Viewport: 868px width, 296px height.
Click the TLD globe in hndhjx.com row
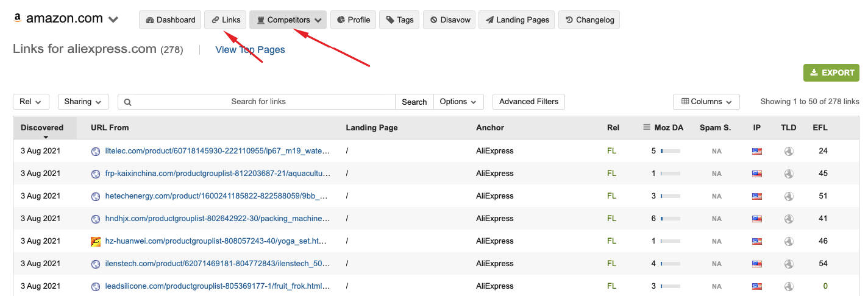click(789, 219)
